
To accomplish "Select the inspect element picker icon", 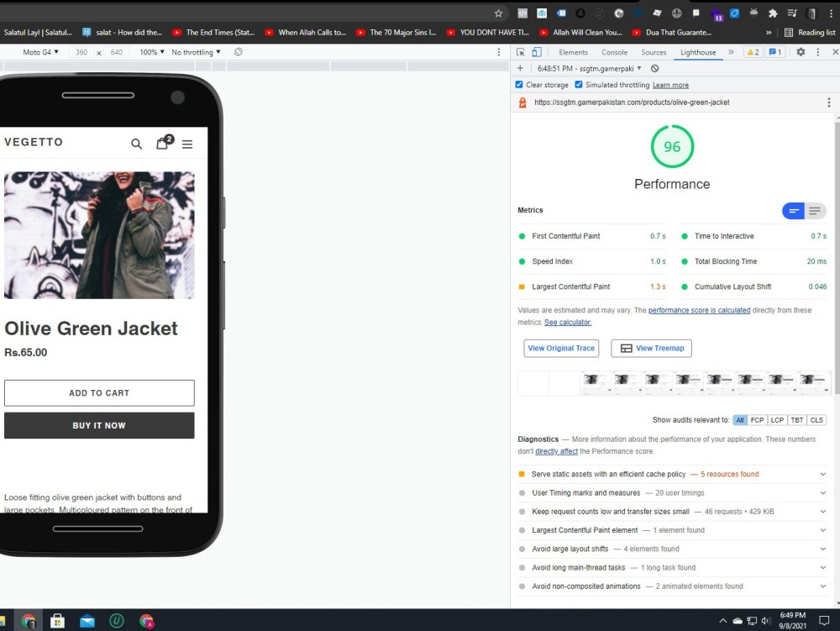I will tap(520, 52).
